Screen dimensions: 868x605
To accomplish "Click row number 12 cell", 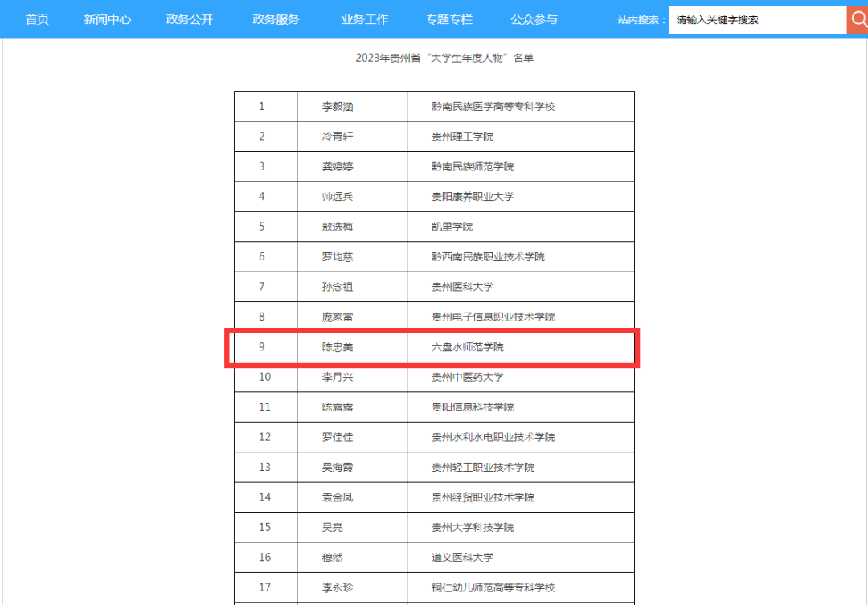I will click(264, 437).
